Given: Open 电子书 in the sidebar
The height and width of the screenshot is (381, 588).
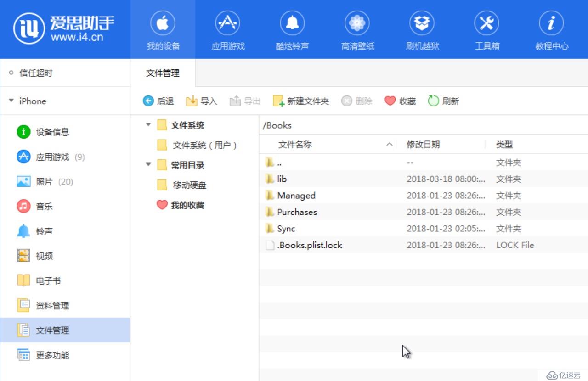Looking at the screenshot, I should 65,281.
